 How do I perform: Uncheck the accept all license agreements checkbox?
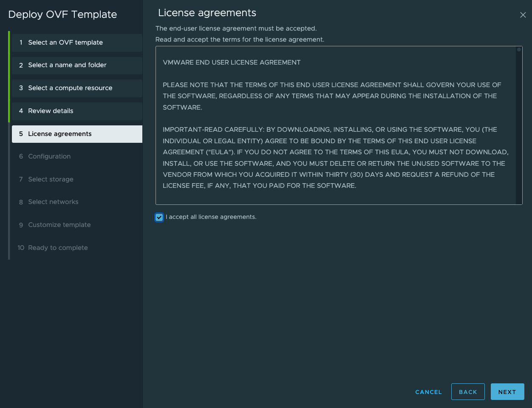point(159,217)
